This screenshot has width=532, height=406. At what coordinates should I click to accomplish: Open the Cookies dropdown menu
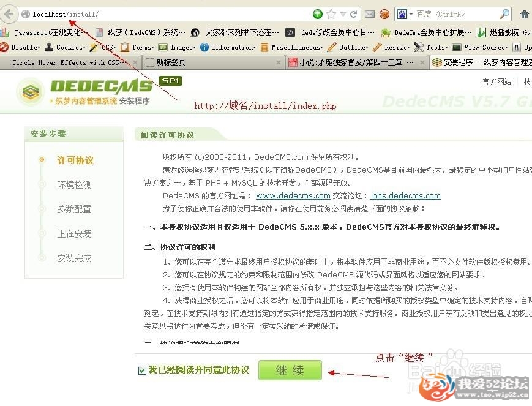click(x=65, y=47)
